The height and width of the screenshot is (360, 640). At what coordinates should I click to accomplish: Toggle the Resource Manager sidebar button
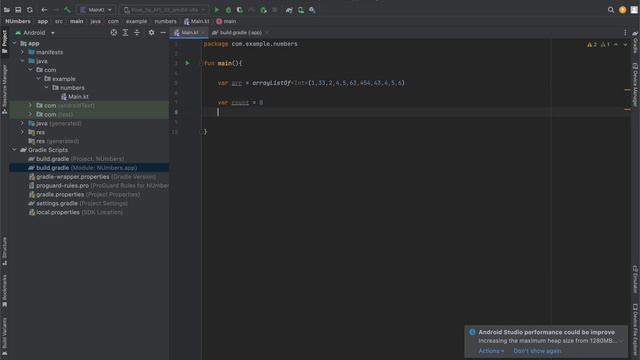click(x=4, y=89)
